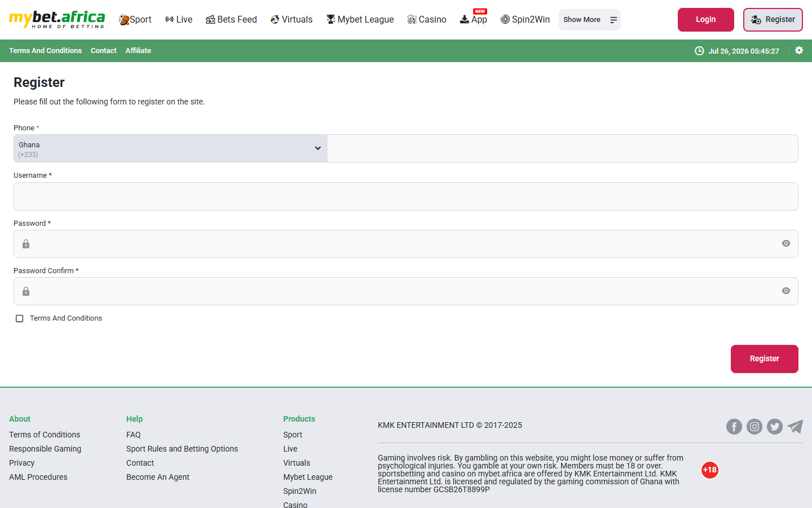Viewport: 812px width, 508px height.
Task: Open Mybet League link in footer
Action: pyautogui.click(x=308, y=477)
